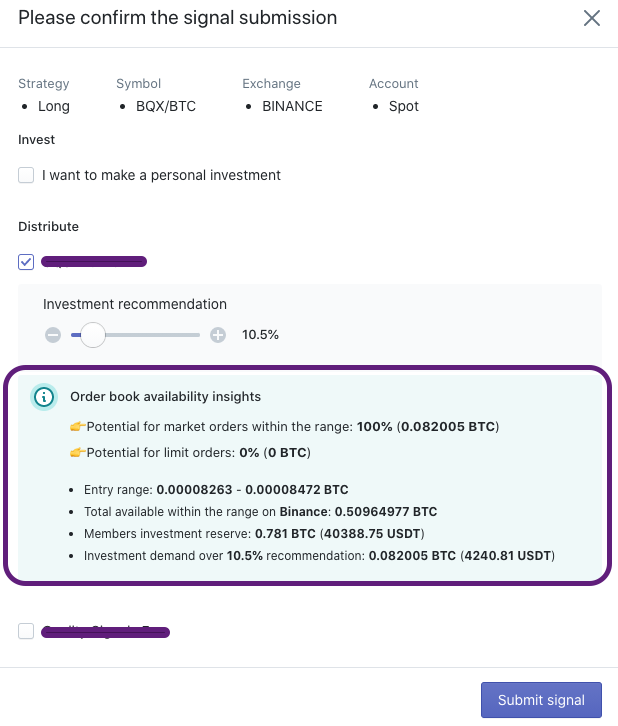The height and width of the screenshot is (726, 618).
Task: Close the signal confirmation dialog
Action: tap(592, 18)
